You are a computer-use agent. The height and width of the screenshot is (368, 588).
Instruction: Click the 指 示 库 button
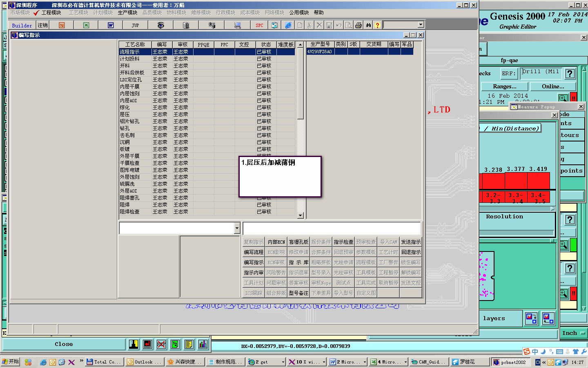coord(299,263)
